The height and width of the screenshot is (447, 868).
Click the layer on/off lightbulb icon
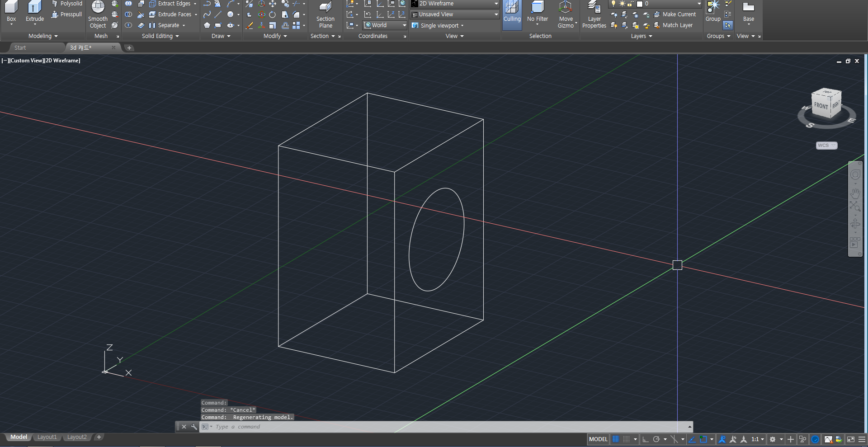[x=613, y=4]
